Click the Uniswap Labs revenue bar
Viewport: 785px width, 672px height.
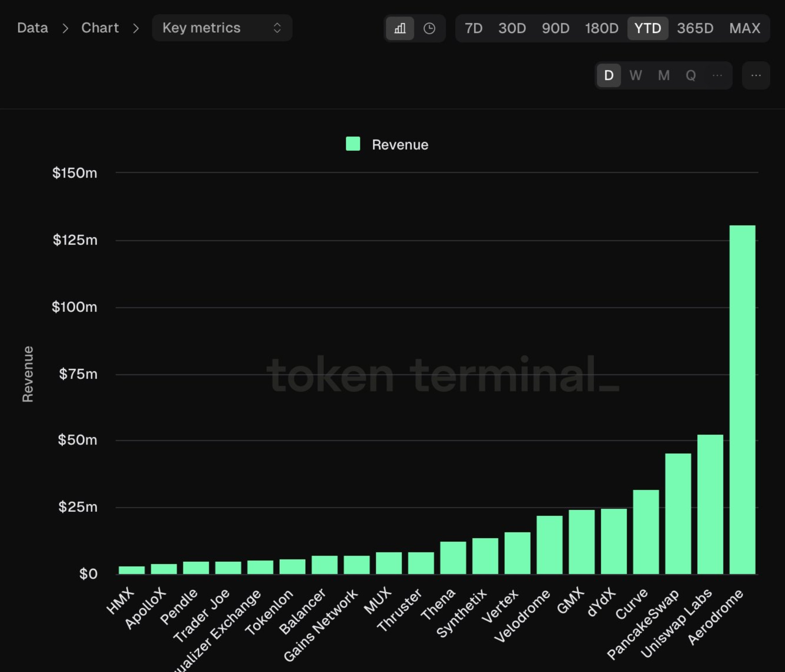(x=710, y=504)
